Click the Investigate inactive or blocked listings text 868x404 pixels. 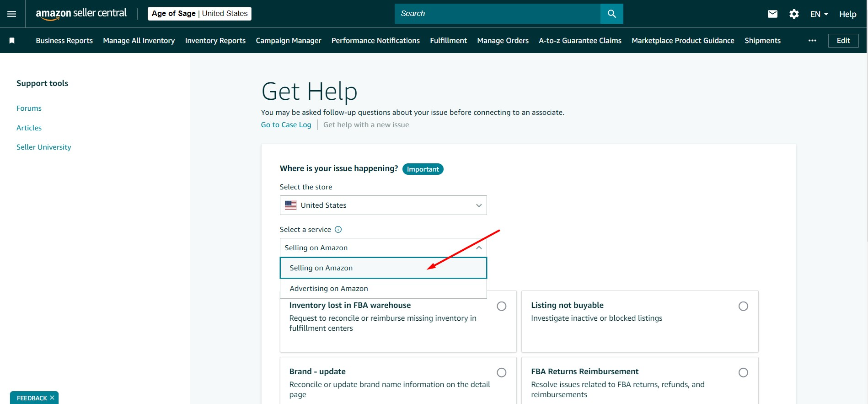point(596,318)
